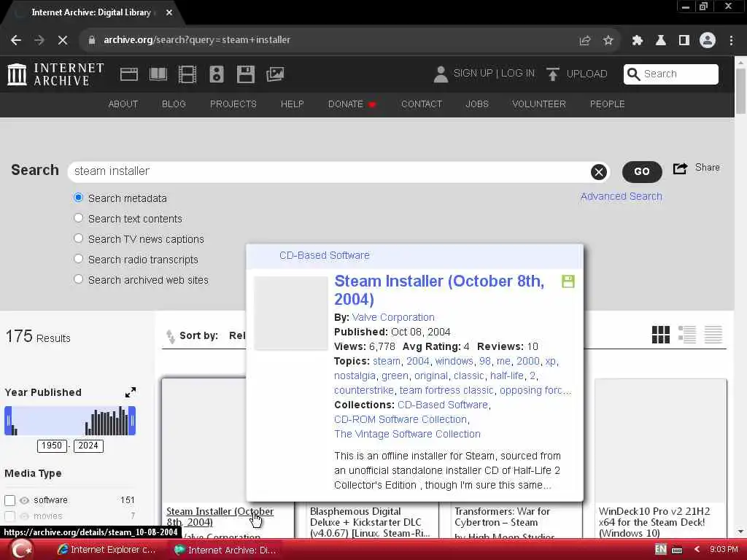
Task: Click left handle of year range slider
Action: point(8,421)
